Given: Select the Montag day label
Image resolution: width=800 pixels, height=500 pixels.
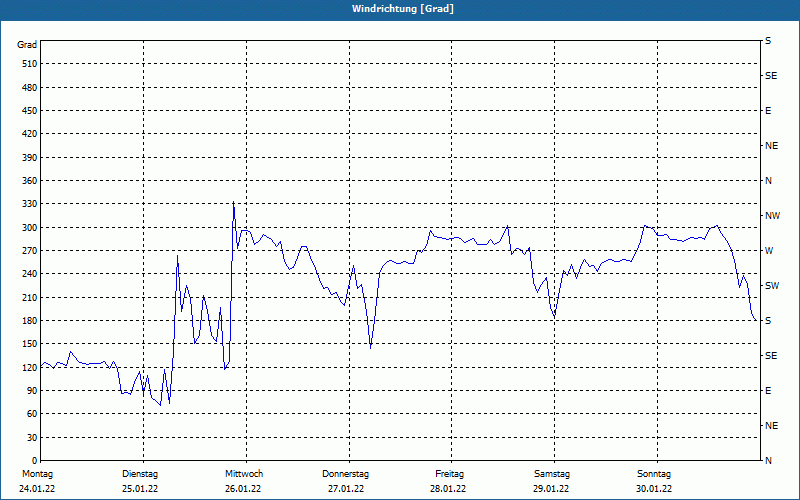Looking at the screenshot, I should click(38, 474).
